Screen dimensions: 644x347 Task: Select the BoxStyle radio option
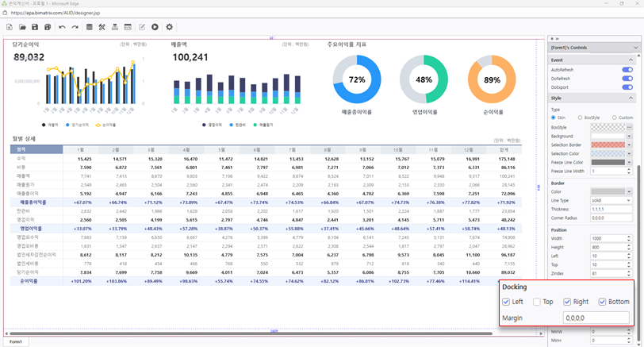click(x=581, y=118)
